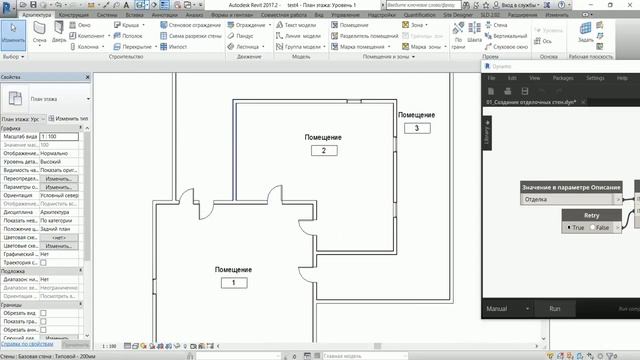Click Изменить button for Цветовые схе... row
The height and width of the screenshot is (360, 640).
[59, 246]
